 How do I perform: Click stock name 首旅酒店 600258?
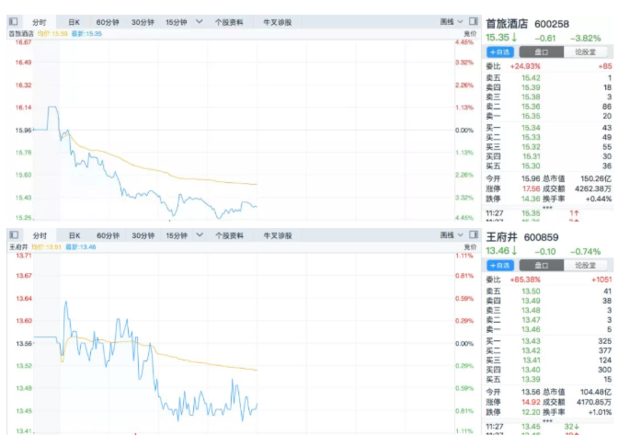[x=527, y=24]
